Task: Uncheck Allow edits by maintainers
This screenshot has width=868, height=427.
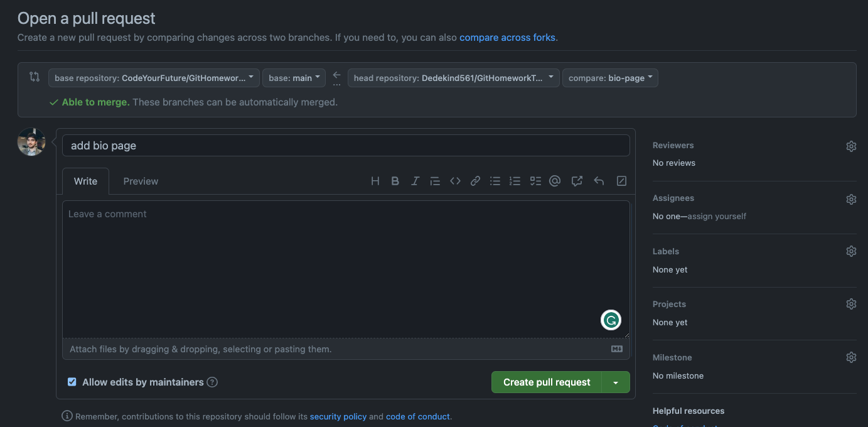Action: click(72, 381)
